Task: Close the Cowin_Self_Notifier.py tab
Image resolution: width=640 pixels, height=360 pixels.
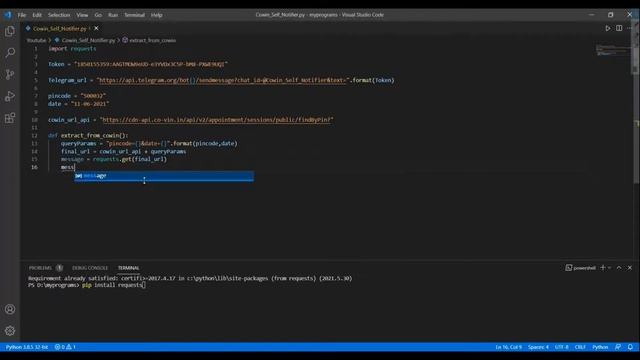Action: (96, 28)
